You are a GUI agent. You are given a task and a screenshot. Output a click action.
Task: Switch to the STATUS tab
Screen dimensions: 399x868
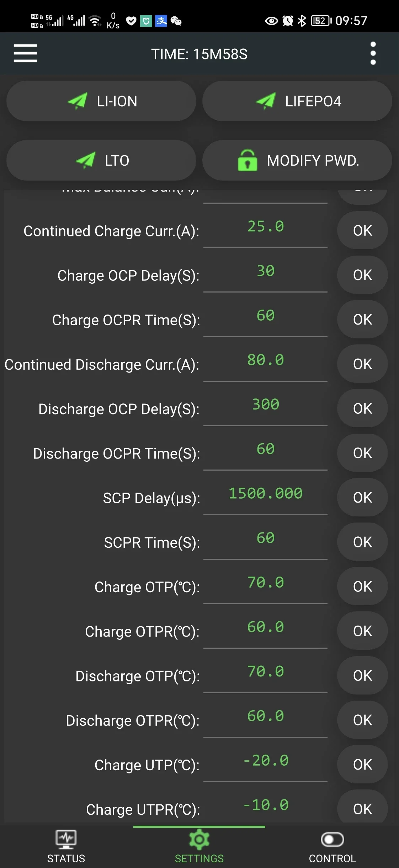66,846
